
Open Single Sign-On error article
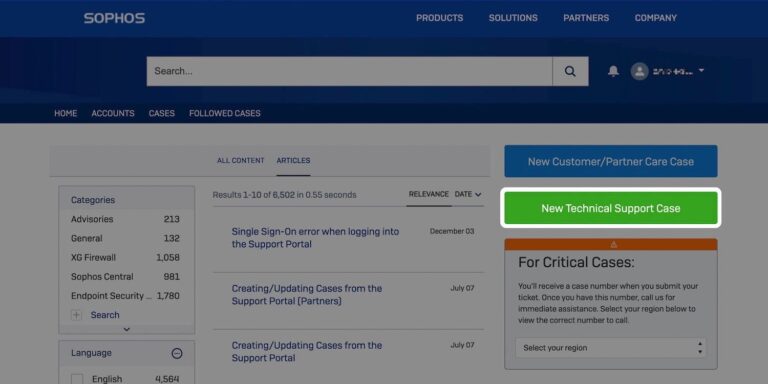(x=315, y=238)
